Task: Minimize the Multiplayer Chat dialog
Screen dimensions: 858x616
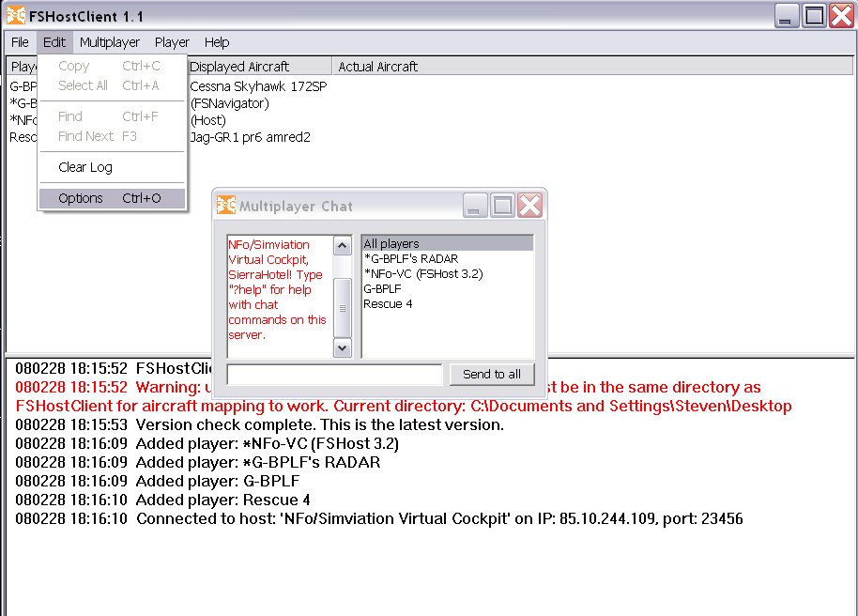Action: point(476,206)
